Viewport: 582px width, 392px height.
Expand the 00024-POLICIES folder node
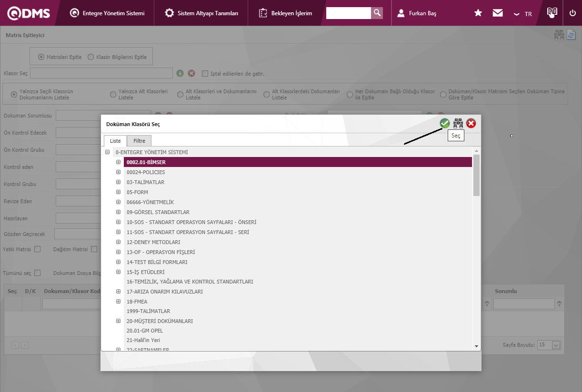118,172
